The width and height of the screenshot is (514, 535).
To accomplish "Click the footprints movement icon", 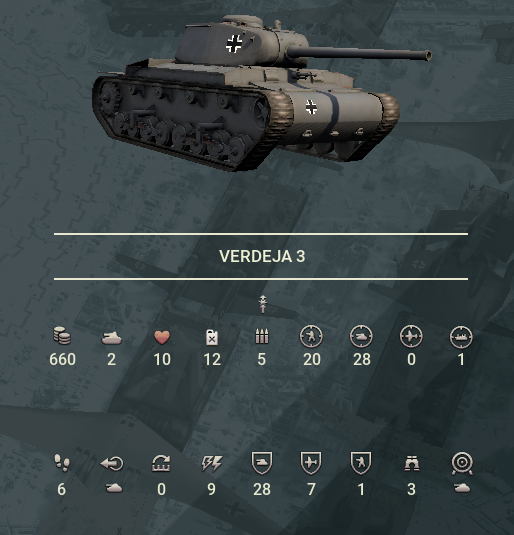I will point(62,463).
